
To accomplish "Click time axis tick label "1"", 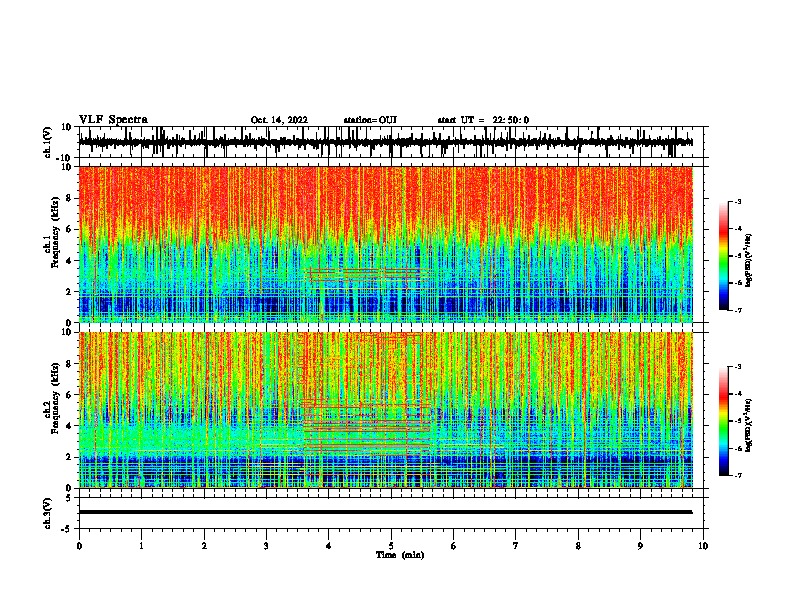I will coord(141,546).
